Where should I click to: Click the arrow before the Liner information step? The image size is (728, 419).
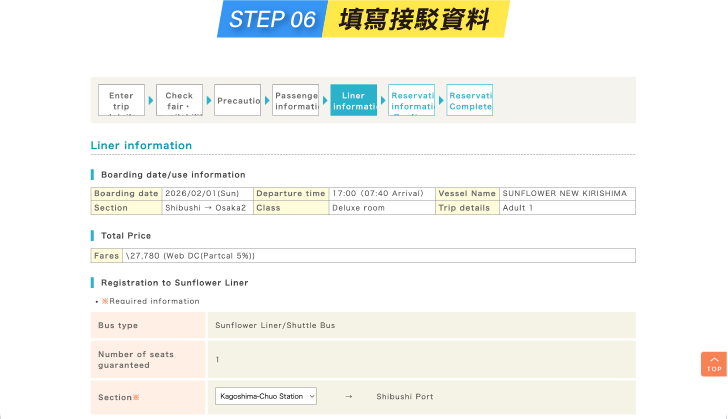coord(325,100)
